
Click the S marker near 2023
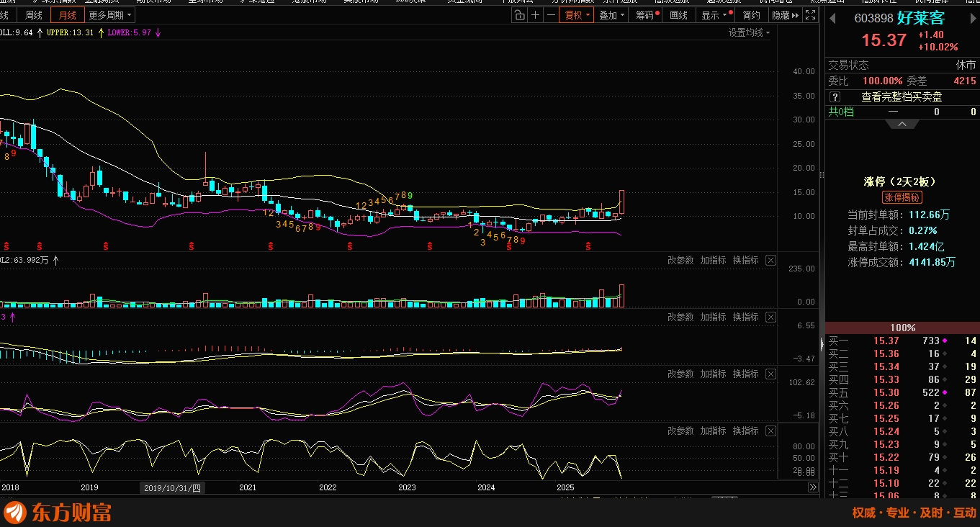tap(430, 246)
